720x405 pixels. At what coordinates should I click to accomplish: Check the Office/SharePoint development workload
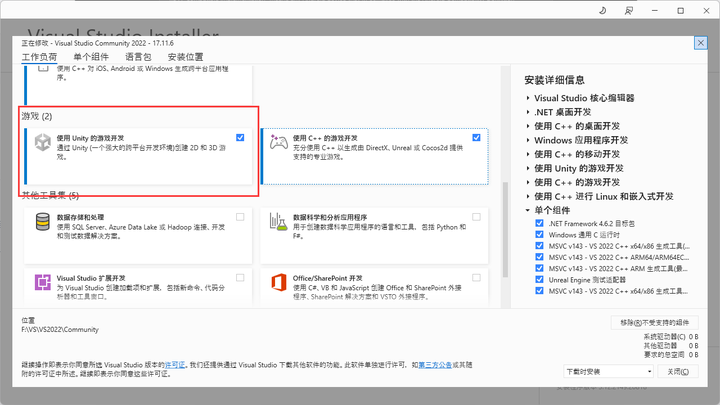[476, 277]
